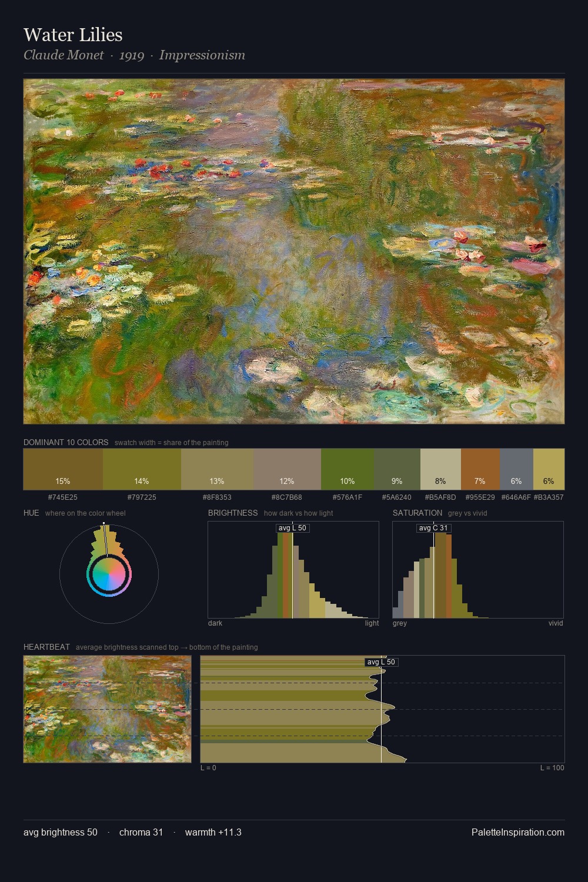588x882 pixels.
Task: Open the PaletteInspiration.com link
Action: click(518, 832)
